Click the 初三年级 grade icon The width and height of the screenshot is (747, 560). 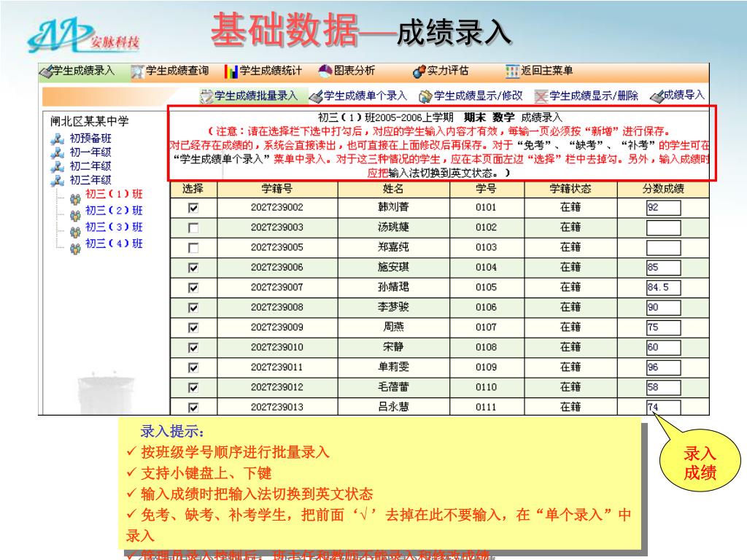(x=58, y=180)
